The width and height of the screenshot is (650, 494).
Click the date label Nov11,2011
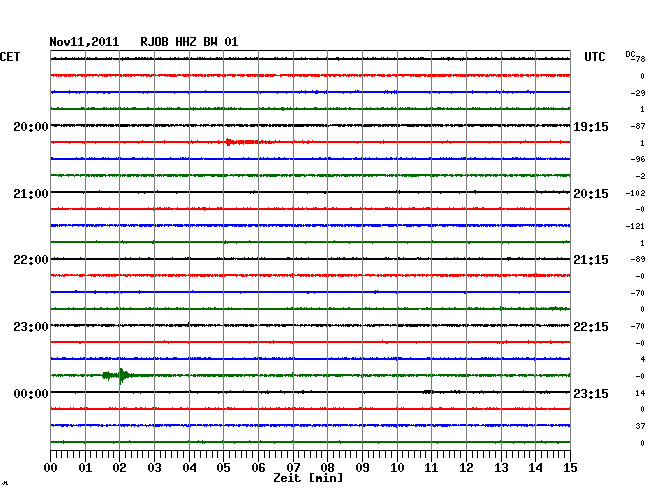[84, 42]
